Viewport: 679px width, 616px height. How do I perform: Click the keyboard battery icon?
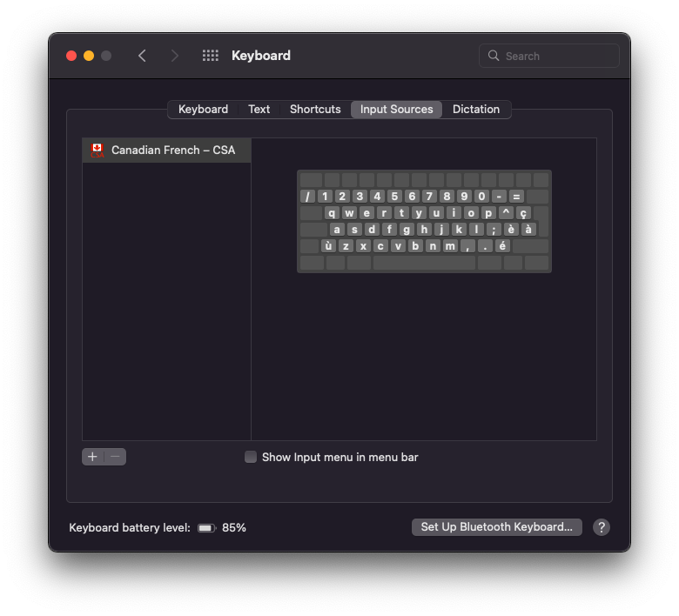pyautogui.click(x=206, y=528)
